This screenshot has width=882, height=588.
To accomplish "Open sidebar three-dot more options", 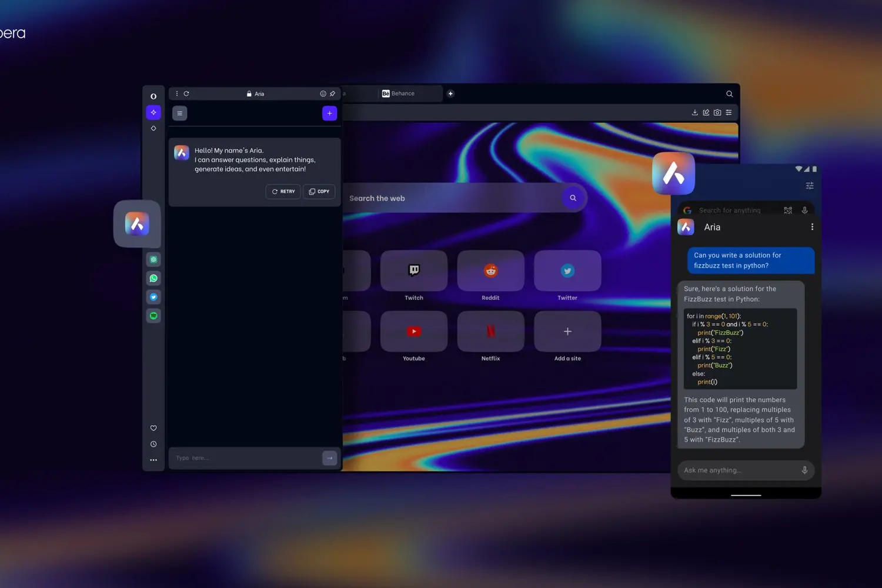I will (153, 460).
